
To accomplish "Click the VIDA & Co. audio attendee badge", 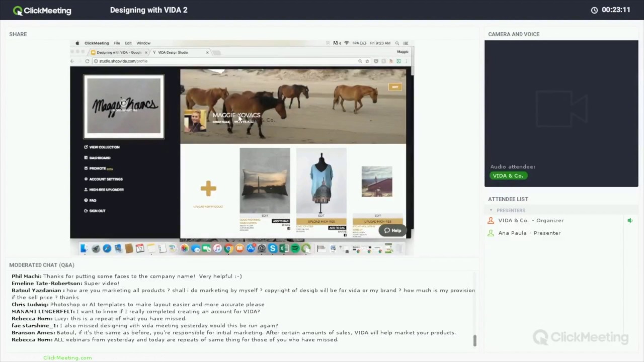I will pyautogui.click(x=508, y=176).
